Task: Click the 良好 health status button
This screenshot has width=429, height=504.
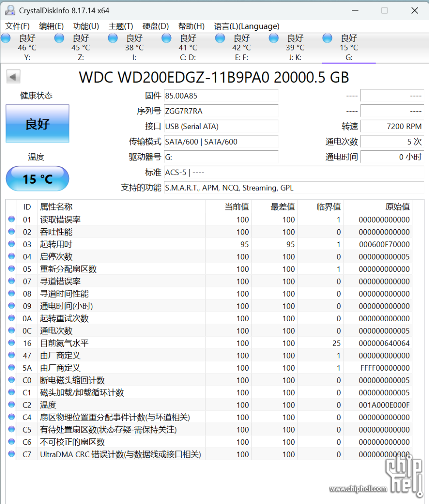Action: 37,124
